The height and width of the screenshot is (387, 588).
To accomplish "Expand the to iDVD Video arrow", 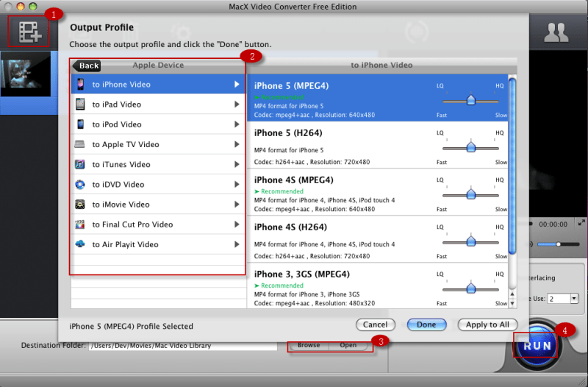I will pyautogui.click(x=237, y=185).
